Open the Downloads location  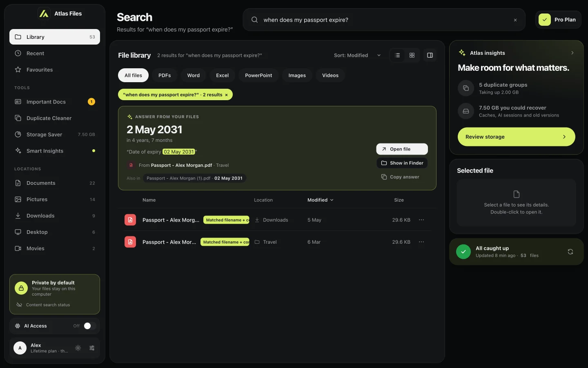(x=55, y=216)
